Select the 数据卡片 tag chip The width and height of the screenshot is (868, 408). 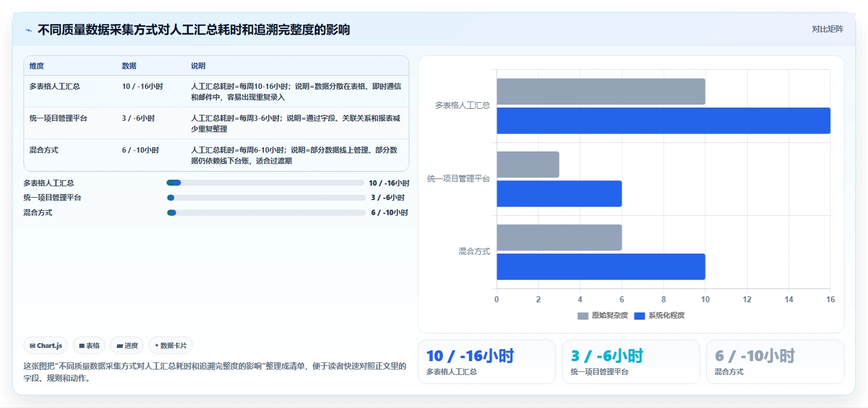[171, 346]
